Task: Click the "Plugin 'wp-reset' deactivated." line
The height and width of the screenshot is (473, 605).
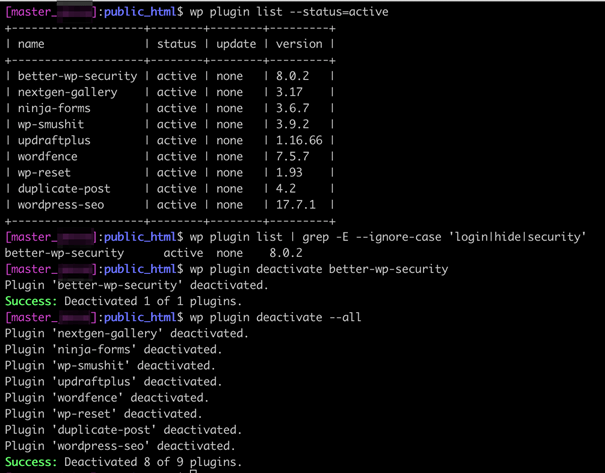Action: coord(103,414)
